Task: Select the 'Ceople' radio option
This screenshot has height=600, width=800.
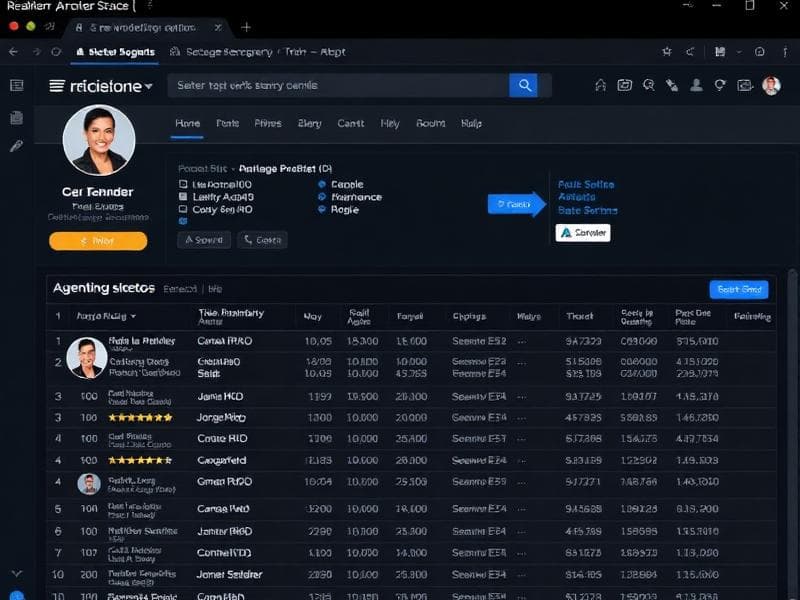Action: pyautogui.click(x=322, y=184)
